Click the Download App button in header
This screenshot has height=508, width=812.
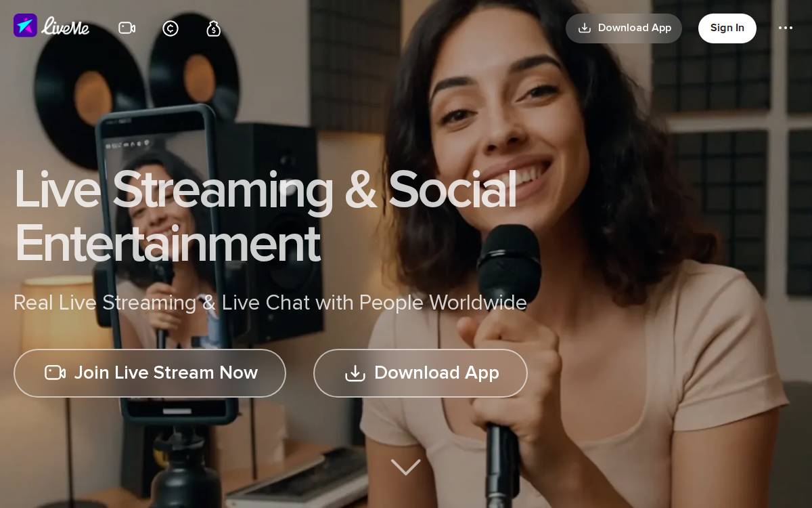[x=624, y=28]
